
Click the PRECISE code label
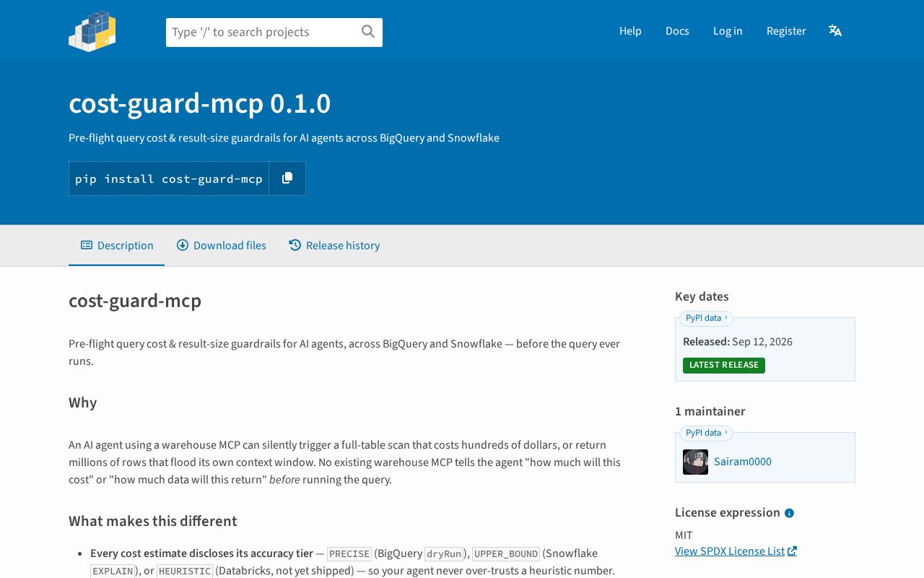click(349, 553)
